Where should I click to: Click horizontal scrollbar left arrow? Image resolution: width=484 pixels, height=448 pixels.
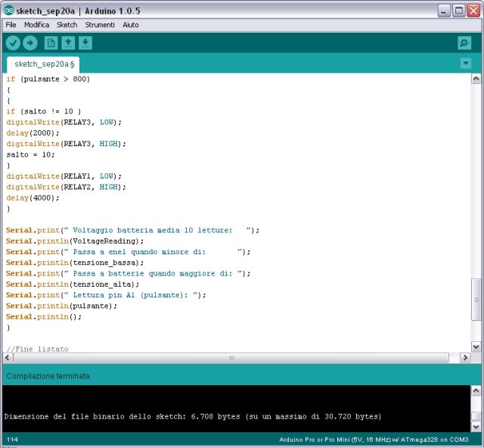(x=8, y=358)
